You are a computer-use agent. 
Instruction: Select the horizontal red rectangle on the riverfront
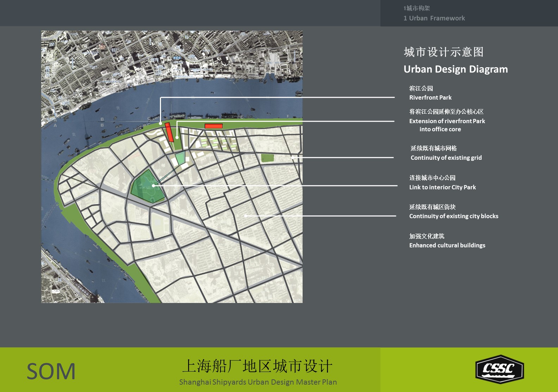tap(213, 126)
